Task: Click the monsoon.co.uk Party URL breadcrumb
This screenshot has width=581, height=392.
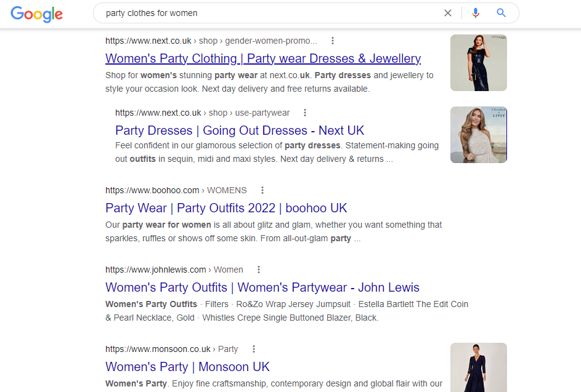Action: pyautogui.click(x=171, y=349)
